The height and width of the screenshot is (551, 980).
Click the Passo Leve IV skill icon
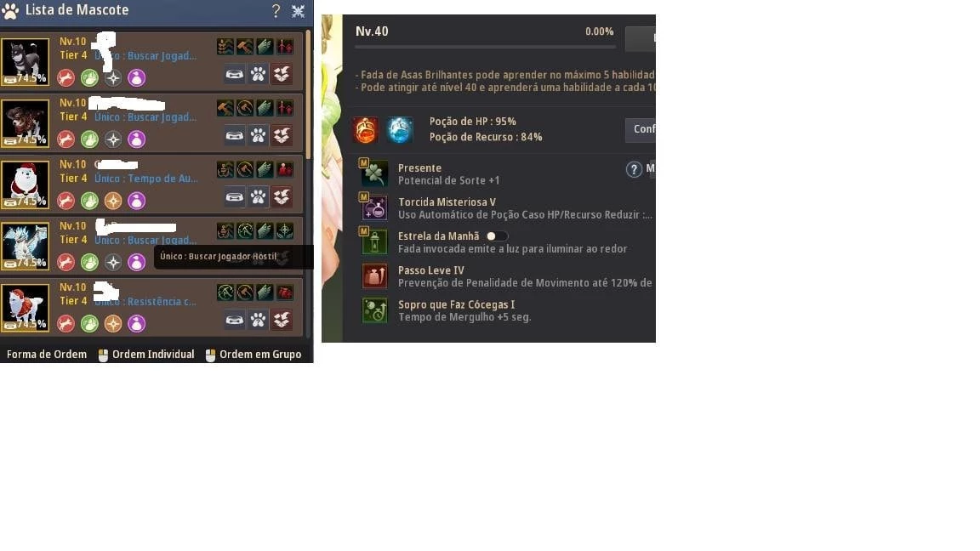click(x=374, y=276)
